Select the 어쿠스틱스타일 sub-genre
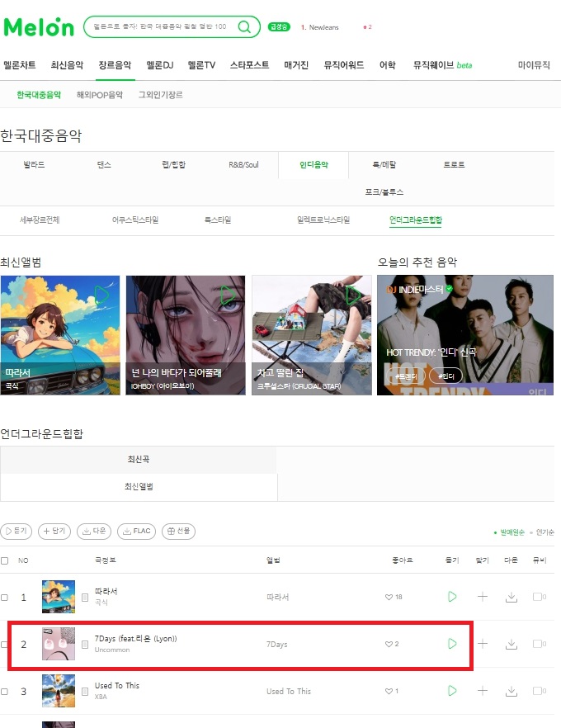The height and width of the screenshot is (728, 561). click(135, 220)
